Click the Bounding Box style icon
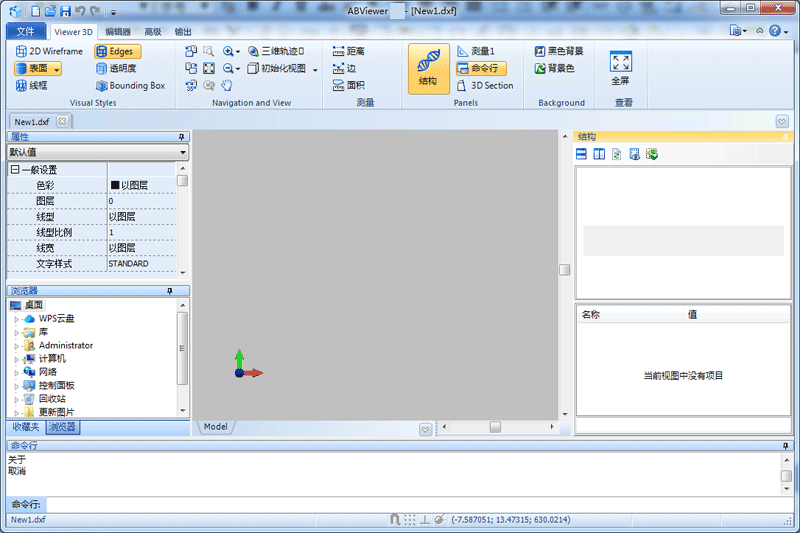This screenshot has height=533, width=800. 102,86
